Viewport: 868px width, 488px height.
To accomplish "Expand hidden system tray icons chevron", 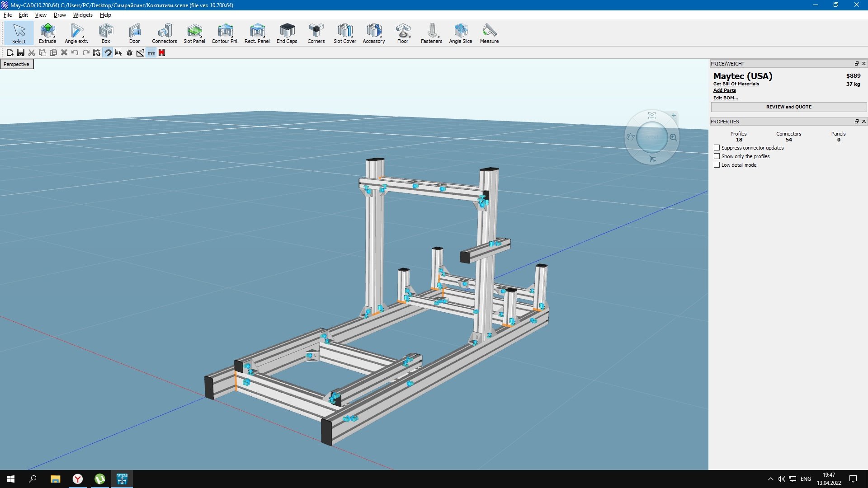I will click(770, 479).
